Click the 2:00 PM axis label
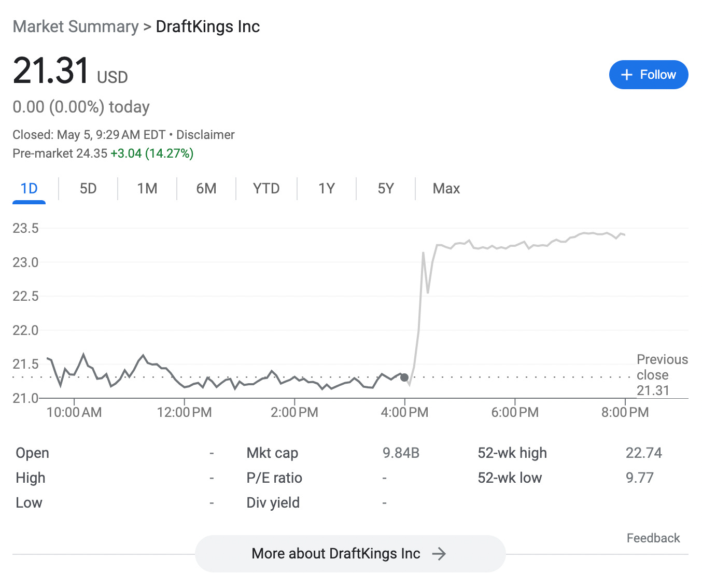The image size is (702, 588). [x=294, y=413]
